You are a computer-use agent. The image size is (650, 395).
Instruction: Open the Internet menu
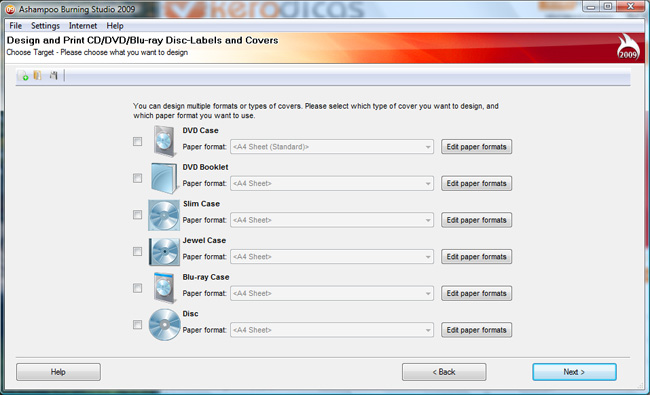(83, 26)
